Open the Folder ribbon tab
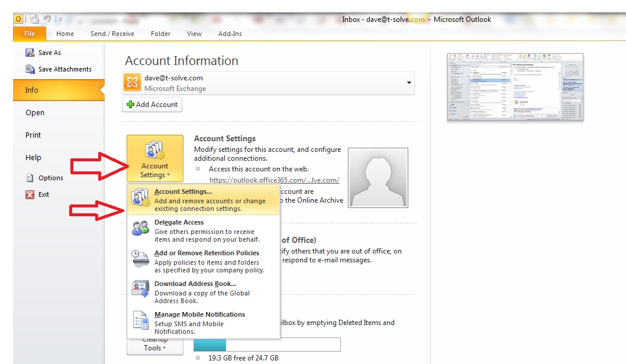 pos(160,34)
